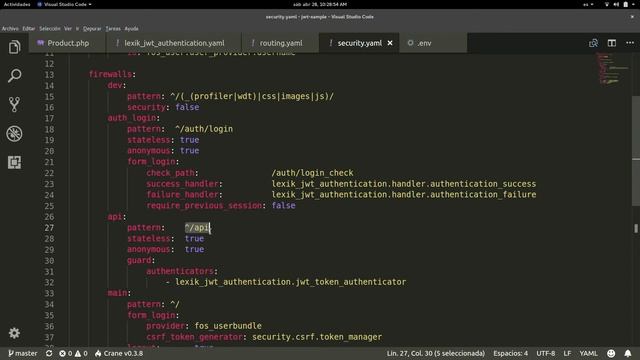Open the Actividades overview
This screenshot has width=640, height=360.
coord(17,4)
